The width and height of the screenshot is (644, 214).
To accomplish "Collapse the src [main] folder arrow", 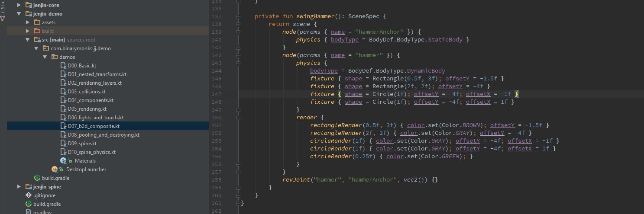I will coord(27,40).
